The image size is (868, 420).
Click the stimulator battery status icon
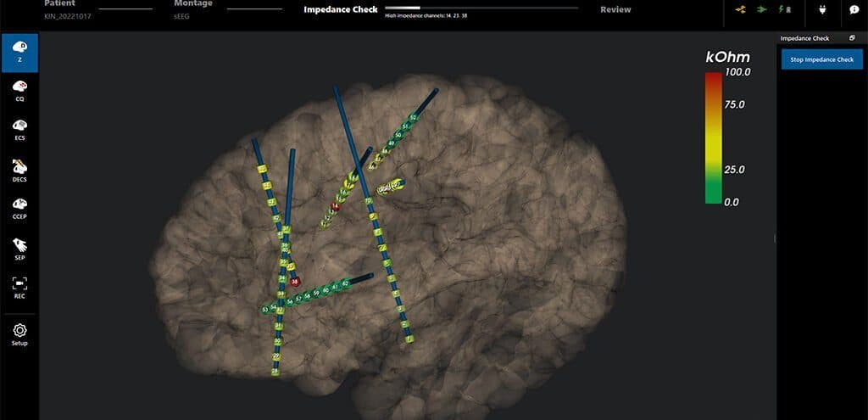[784, 9]
